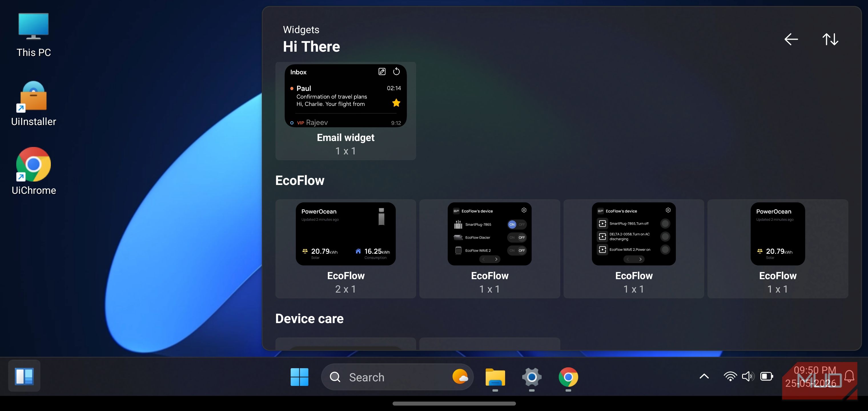Select the Email widget 1 x 1 card
The height and width of the screenshot is (411, 868).
(x=345, y=111)
